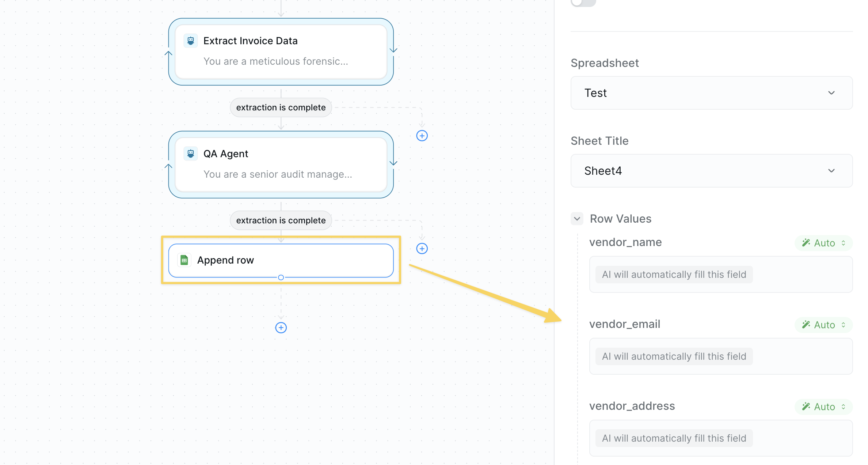Image resolution: width=868 pixels, height=465 pixels.
Task: Toggle the switch at the panel top
Action: 583,2
